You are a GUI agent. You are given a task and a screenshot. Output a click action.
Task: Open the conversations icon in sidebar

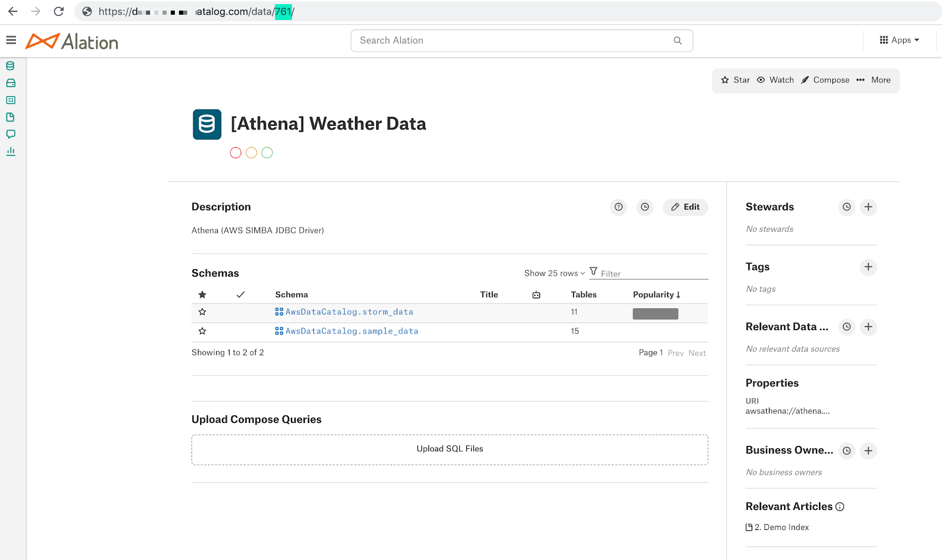(x=11, y=134)
